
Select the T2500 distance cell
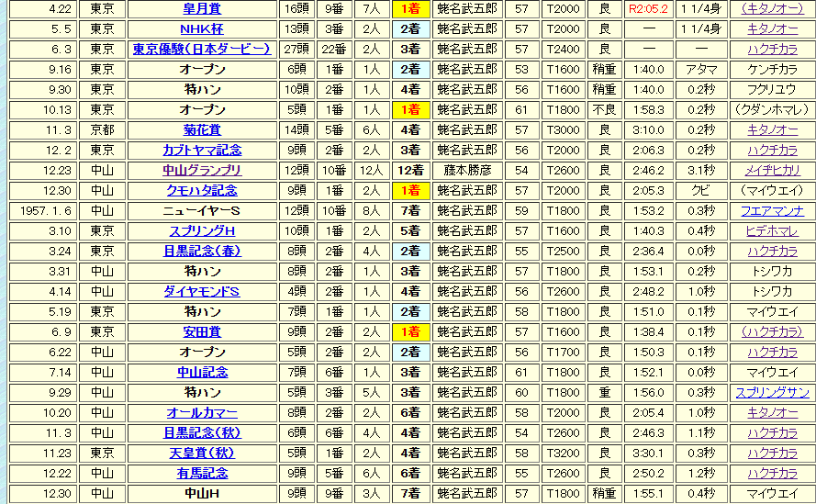point(563,252)
